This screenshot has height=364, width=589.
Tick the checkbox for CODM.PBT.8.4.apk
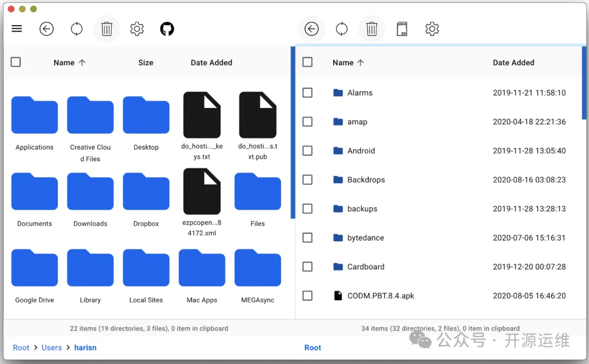(308, 296)
